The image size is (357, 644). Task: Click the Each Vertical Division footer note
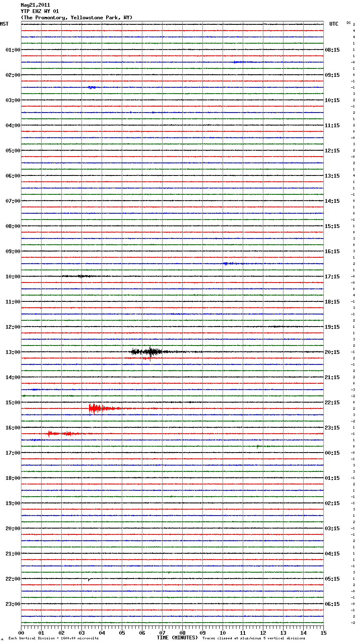coord(53,638)
